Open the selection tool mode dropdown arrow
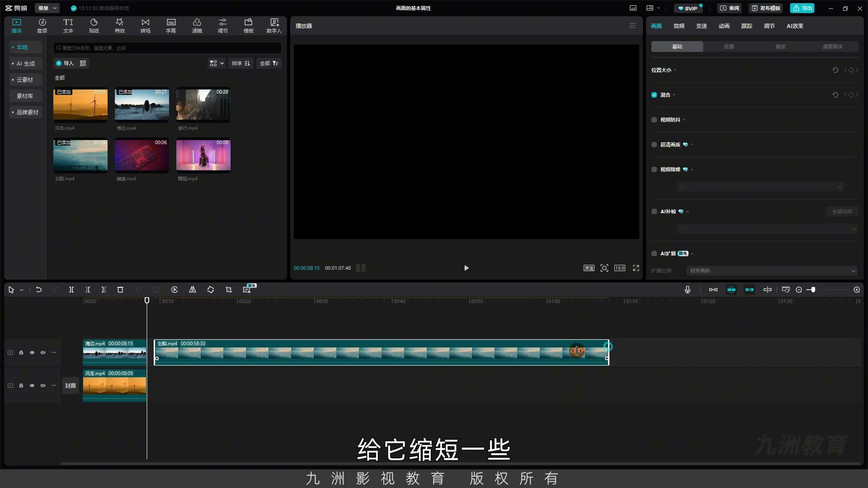This screenshot has width=868, height=488. pyautogui.click(x=21, y=290)
